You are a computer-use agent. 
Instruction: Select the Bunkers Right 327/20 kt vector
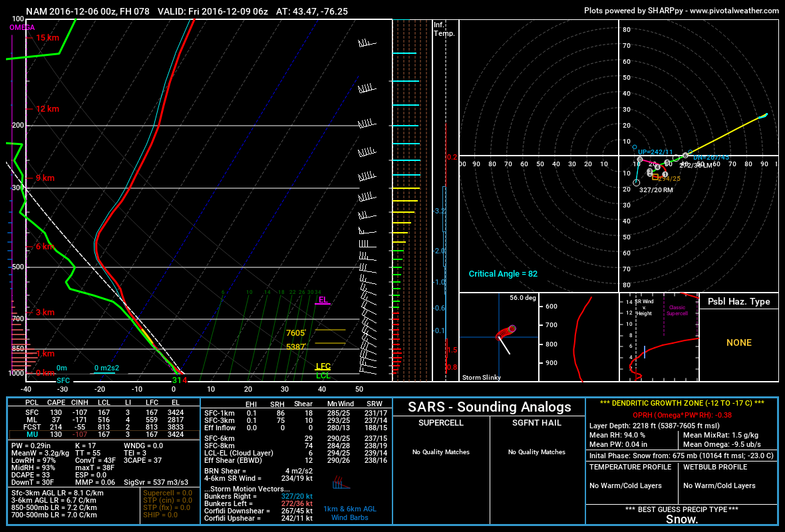[258, 497]
